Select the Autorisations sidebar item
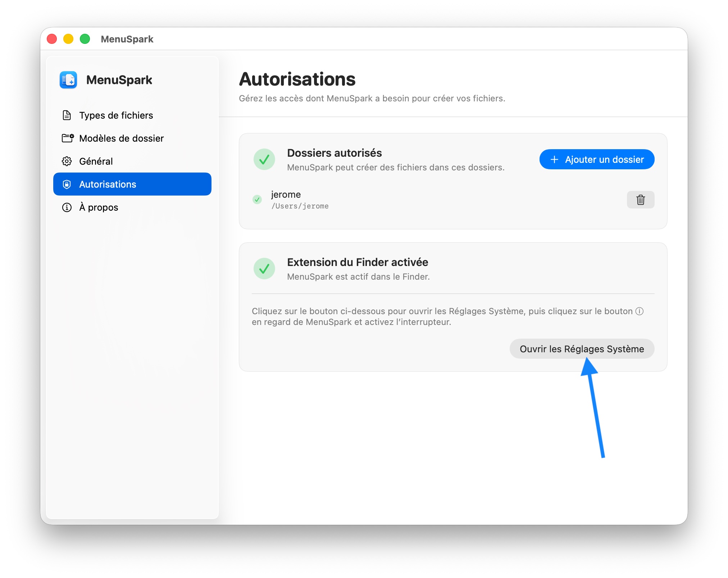This screenshot has height=578, width=728. pos(132,184)
